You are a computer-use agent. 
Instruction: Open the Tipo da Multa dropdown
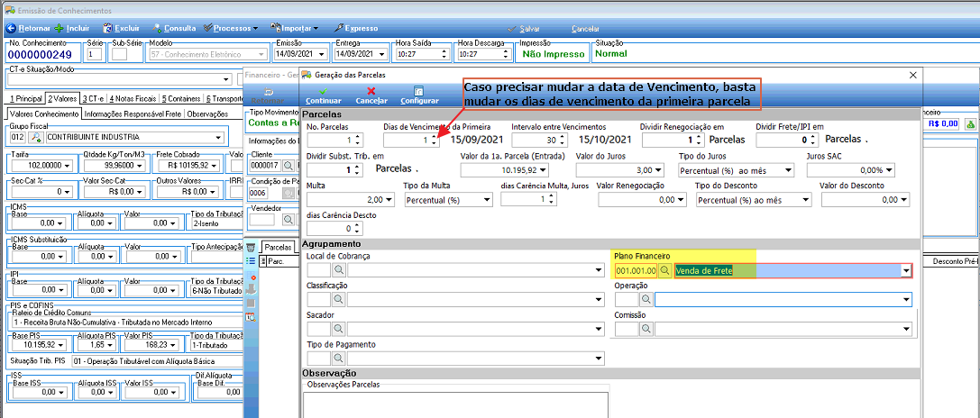point(487,200)
